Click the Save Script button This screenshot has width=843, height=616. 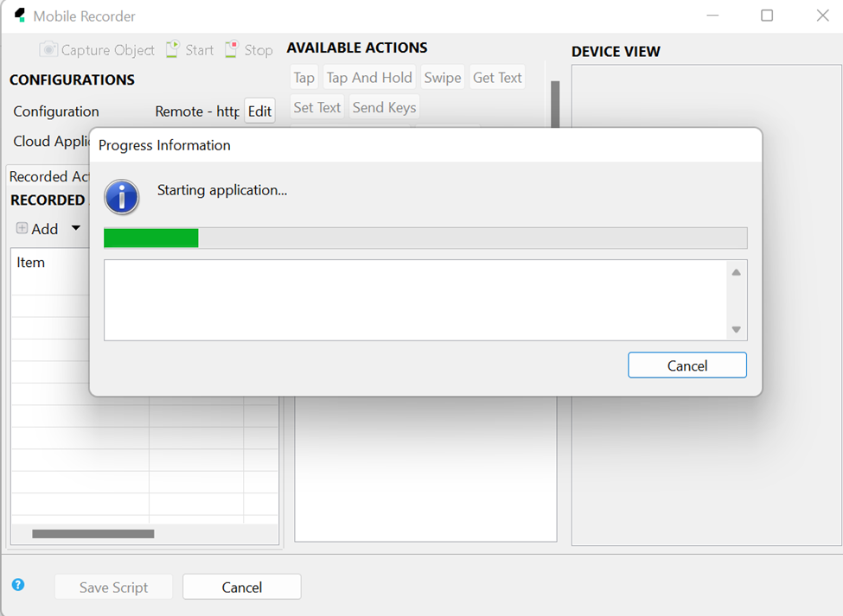point(113,587)
